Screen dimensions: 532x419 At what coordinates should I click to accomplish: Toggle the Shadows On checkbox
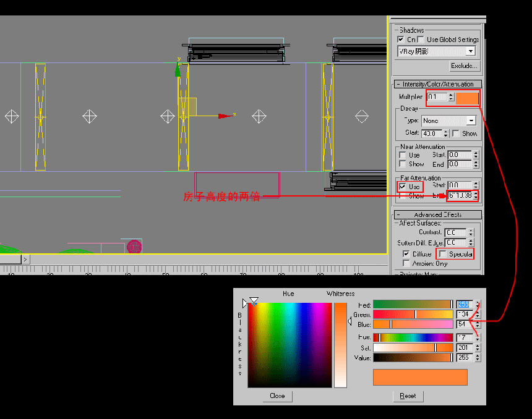(x=401, y=40)
